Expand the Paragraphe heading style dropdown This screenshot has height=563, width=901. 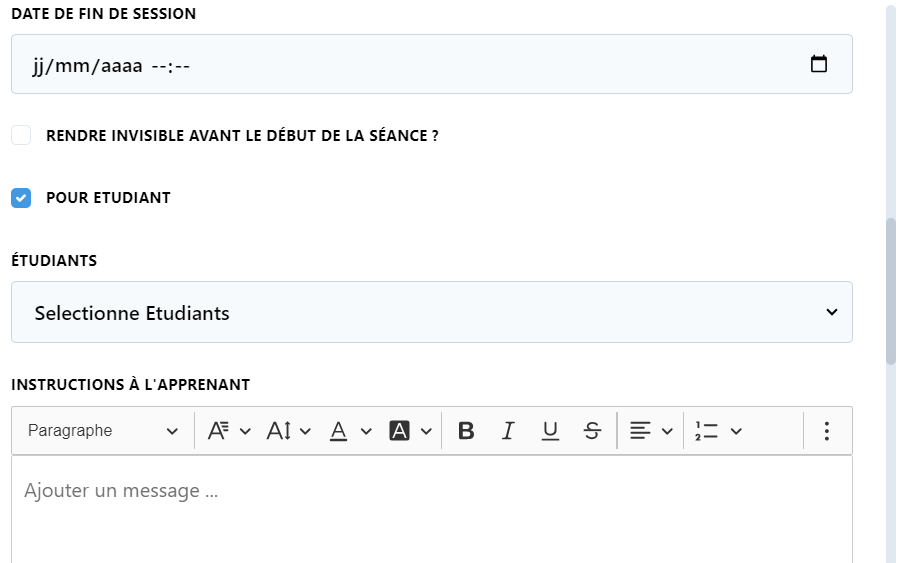point(103,430)
